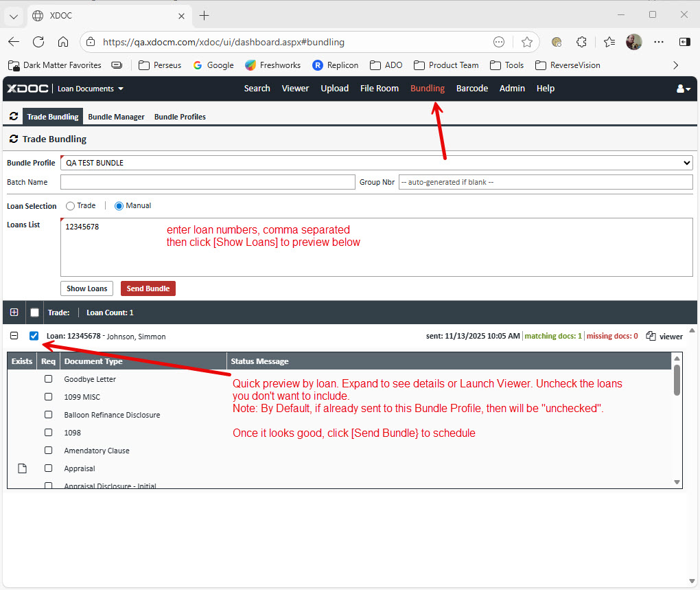Click the red Send Bundle button
The image size is (700, 590).
148,288
